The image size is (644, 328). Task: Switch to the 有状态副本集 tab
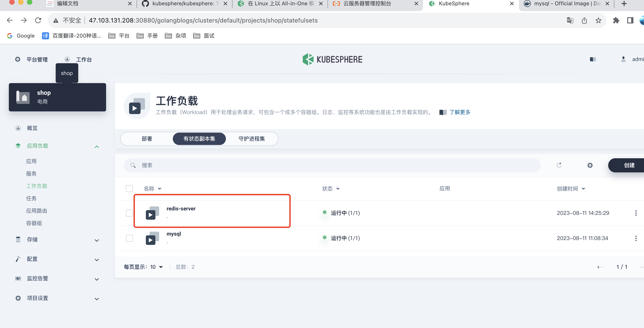coord(199,139)
